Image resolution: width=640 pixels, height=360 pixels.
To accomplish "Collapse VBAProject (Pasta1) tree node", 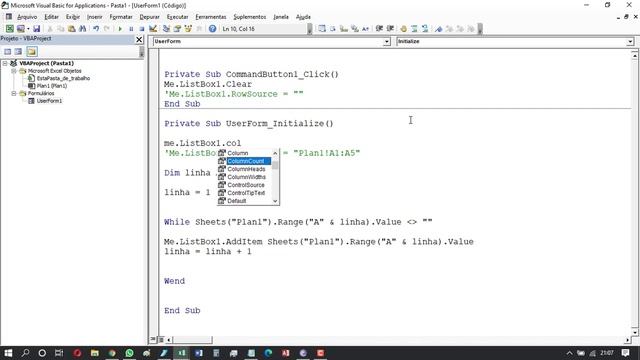I will [x=5, y=63].
